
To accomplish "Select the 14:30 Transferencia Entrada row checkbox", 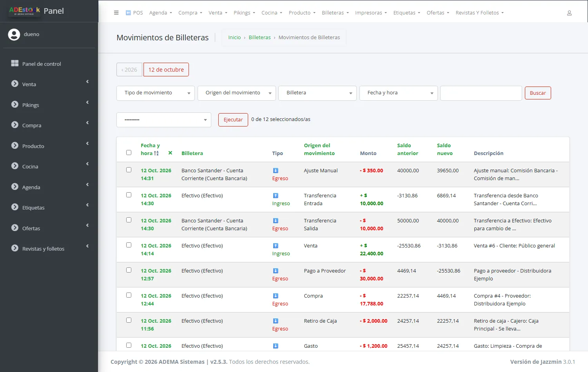I will pyautogui.click(x=129, y=195).
